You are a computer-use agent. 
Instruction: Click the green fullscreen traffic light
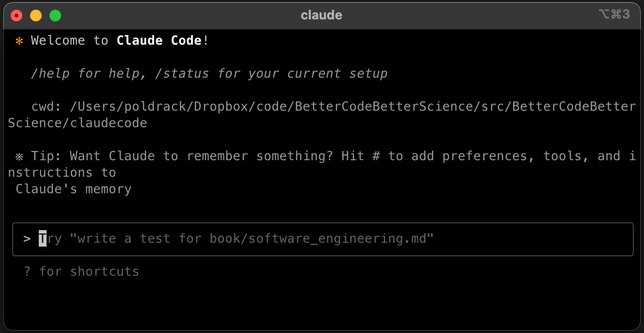coord(55,15)
